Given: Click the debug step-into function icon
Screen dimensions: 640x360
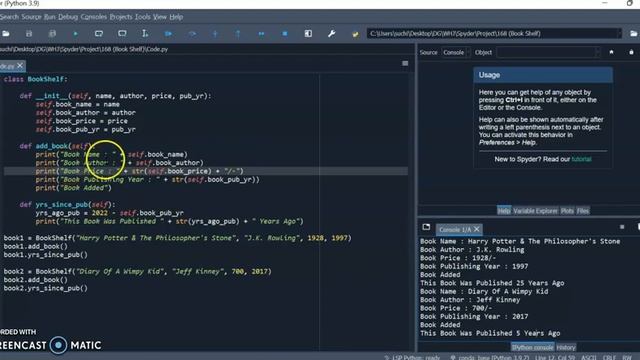Looking at the screenshot, I should [215, 33].
